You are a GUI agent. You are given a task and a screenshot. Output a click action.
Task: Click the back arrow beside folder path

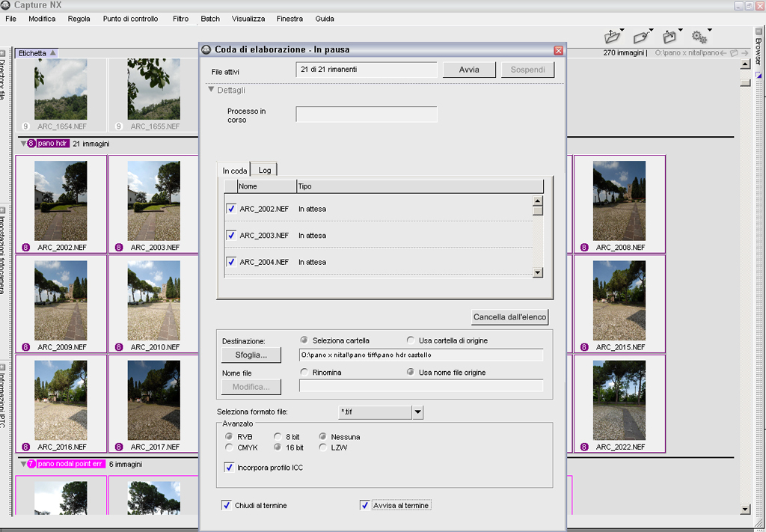(723, 53)
